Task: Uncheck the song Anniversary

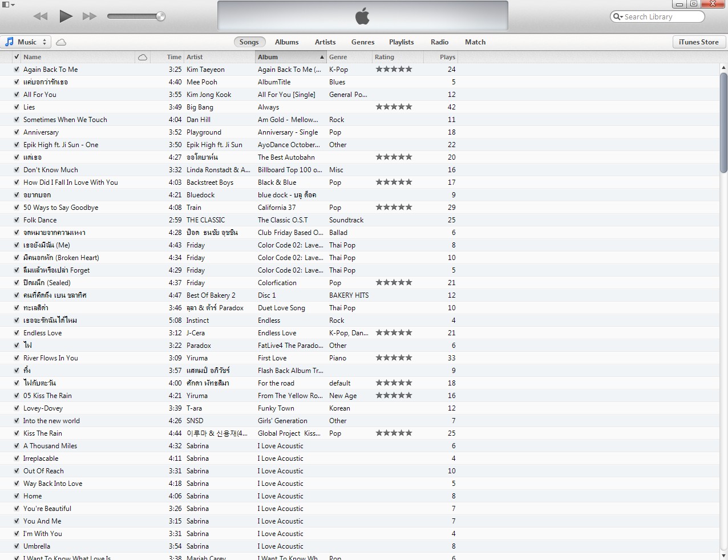Action: point(17,132)
